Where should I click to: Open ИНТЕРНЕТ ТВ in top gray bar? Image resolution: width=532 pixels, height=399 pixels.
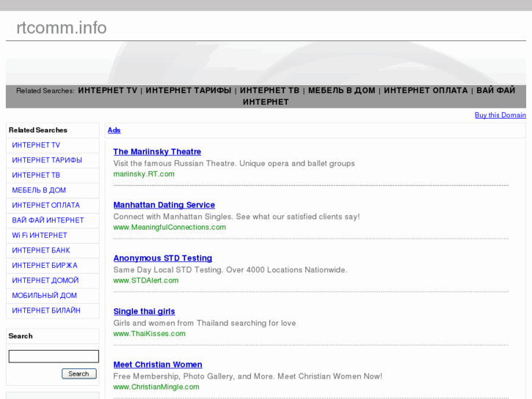tap(270, 90)
